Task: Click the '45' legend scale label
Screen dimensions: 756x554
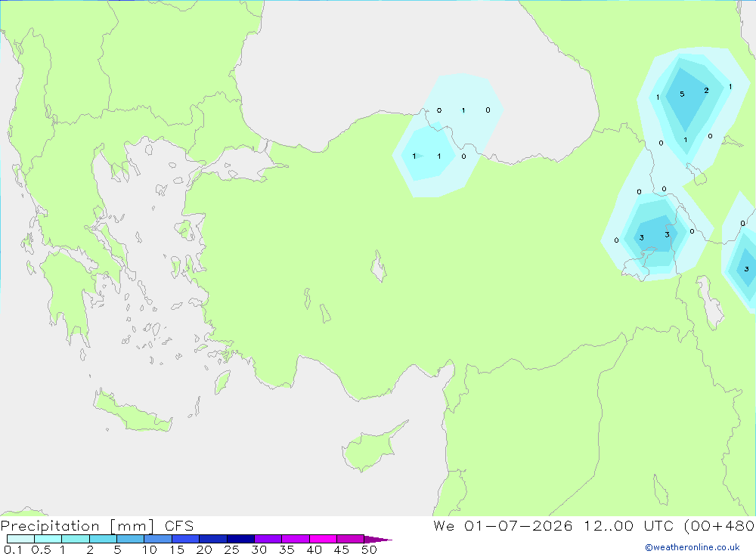Action: pyautogui.click(x=342, y=549)
